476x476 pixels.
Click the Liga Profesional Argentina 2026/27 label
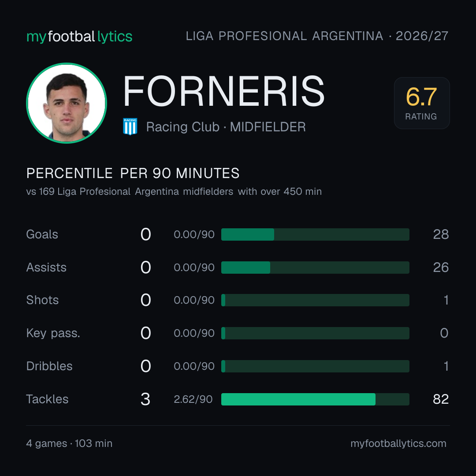317,36
